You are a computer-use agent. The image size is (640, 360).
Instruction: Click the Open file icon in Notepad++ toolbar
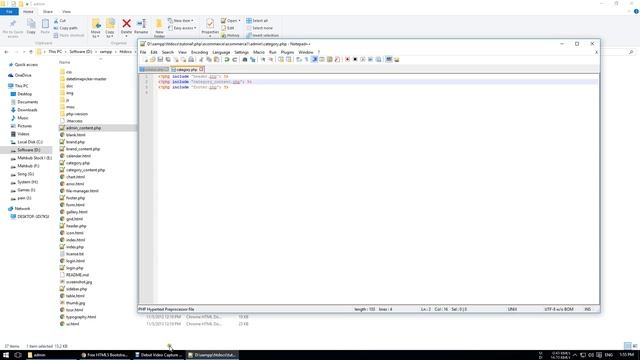click(152, 60)
